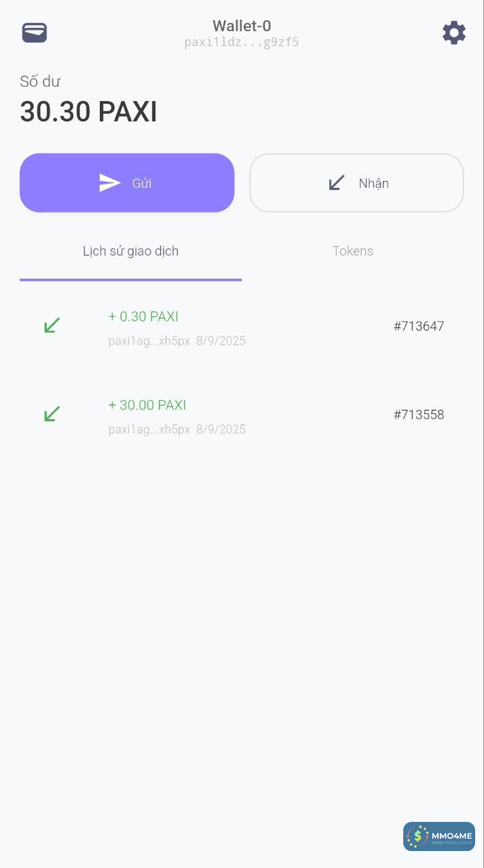
Task: Copy wallet address paxi1ldz...g9zf5
Action: pyautogui.click(x=242, y=43)
